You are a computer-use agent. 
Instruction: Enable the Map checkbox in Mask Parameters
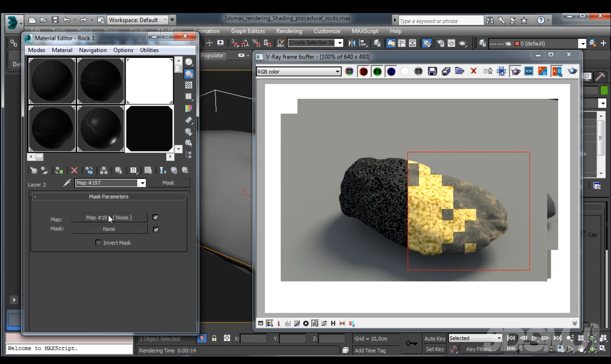click(155, 217)
